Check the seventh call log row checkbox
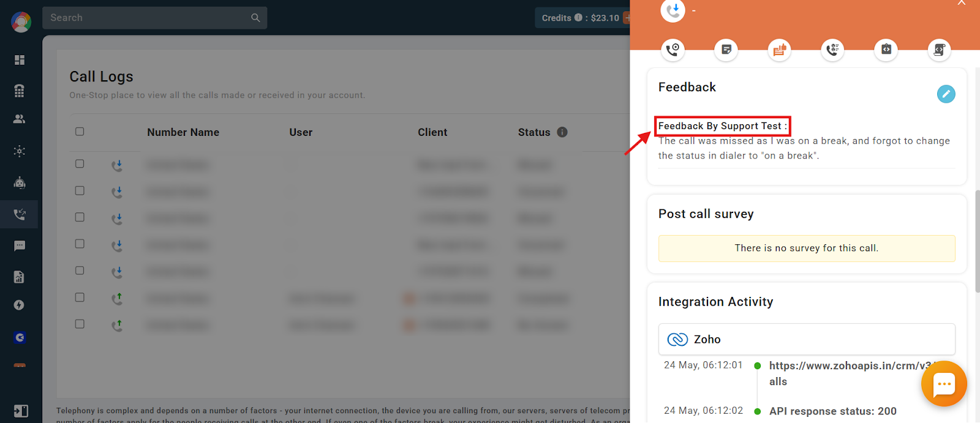 [x=80, y=324]
